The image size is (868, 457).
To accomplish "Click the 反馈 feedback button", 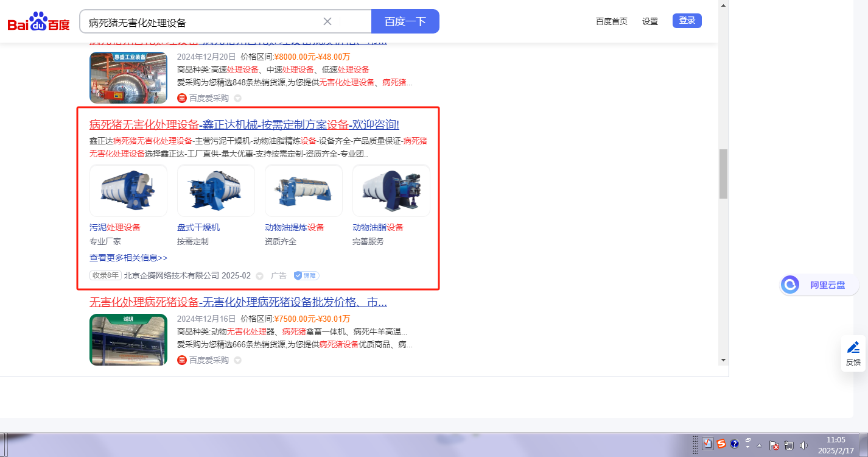I will 853,353.
